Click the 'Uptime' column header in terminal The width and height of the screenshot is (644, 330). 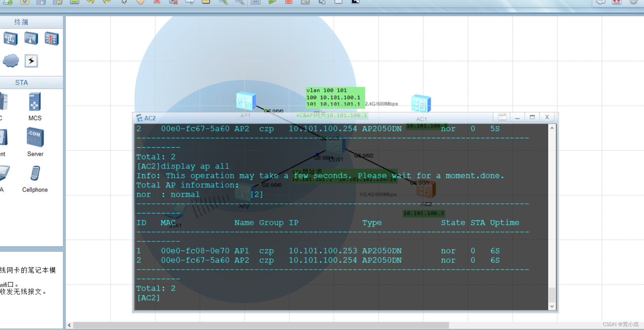coord(505,223)
